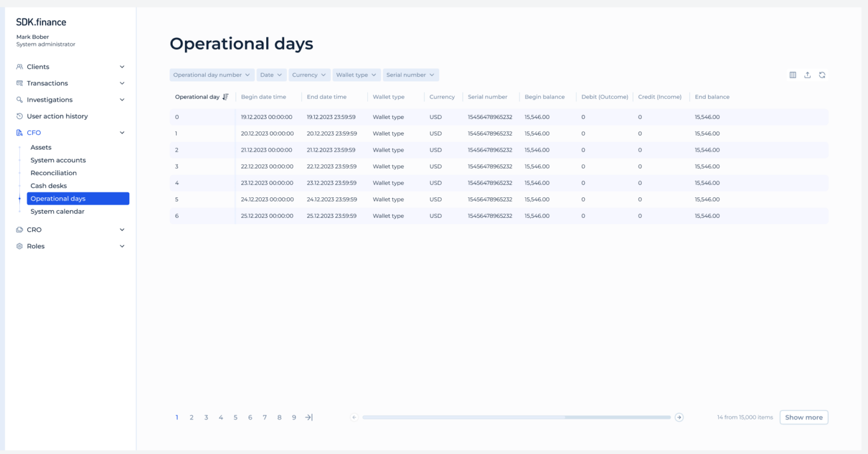
Task: Click the Roles gear icon
Action: (19, 246)
